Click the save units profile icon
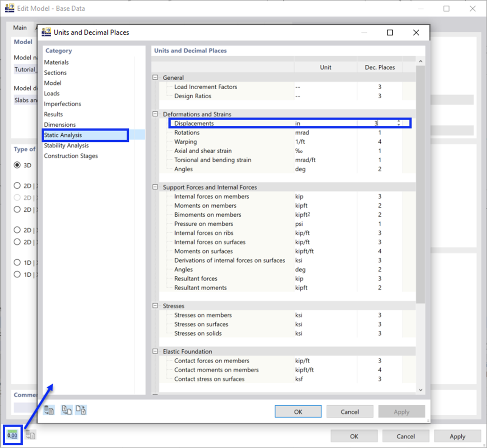This screenshot has width=487, height=448. point(81,410)
